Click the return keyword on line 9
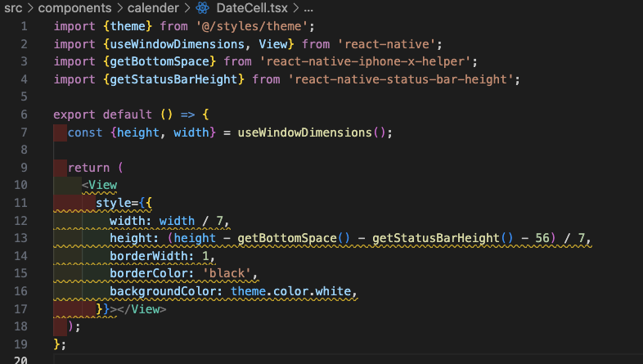 (88, 168)
